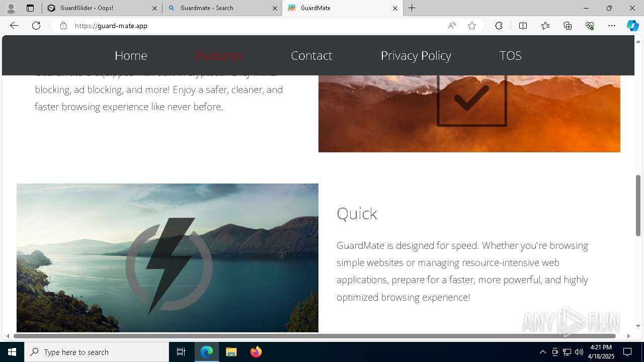Launch Firefox from the taskbar
This screenshot has height=362, width=644.
click(256, 352)
